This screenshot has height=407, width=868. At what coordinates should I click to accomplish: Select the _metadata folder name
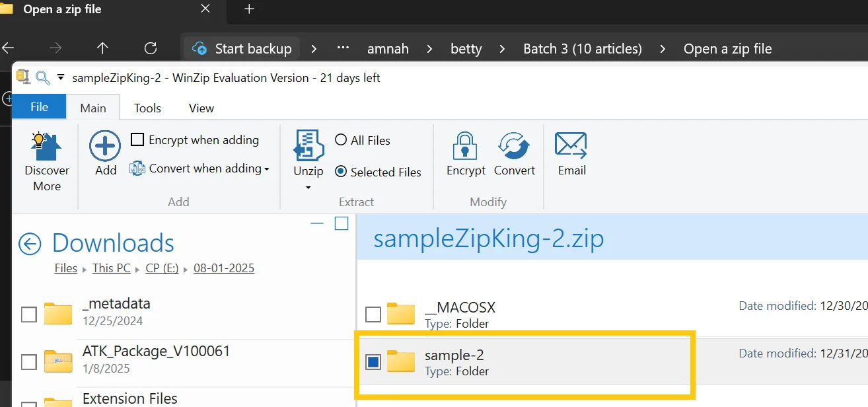coord(116,304)
